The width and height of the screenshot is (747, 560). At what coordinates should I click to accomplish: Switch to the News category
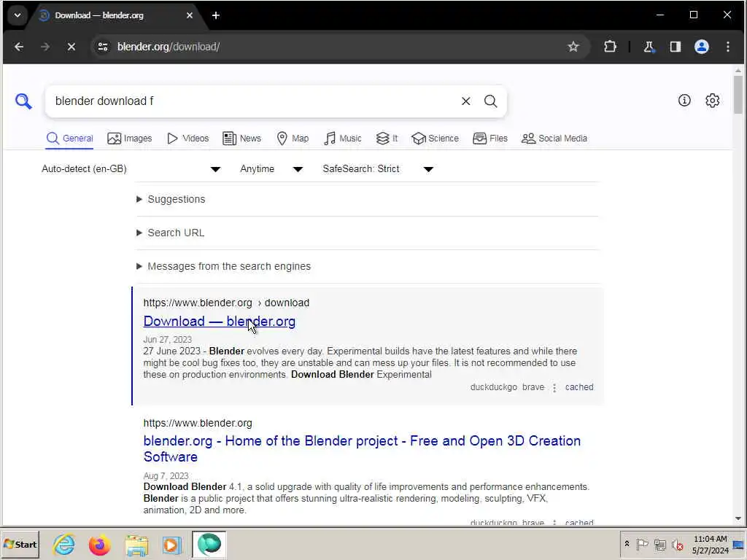click(241, 138)
